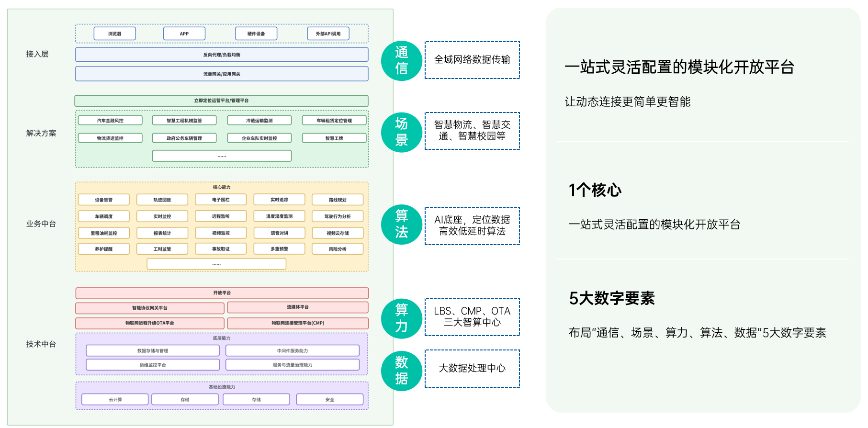Click the 运维监控平台 box

pos(153,365)
